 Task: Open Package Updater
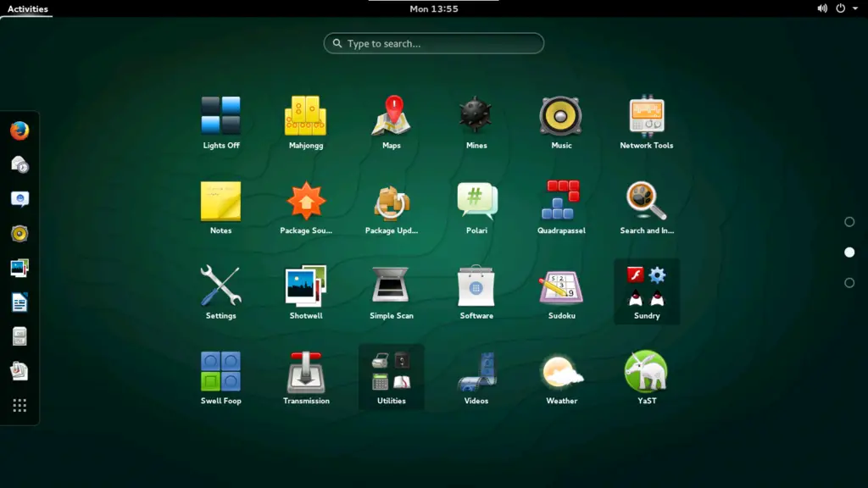click(x=392, y=208)
